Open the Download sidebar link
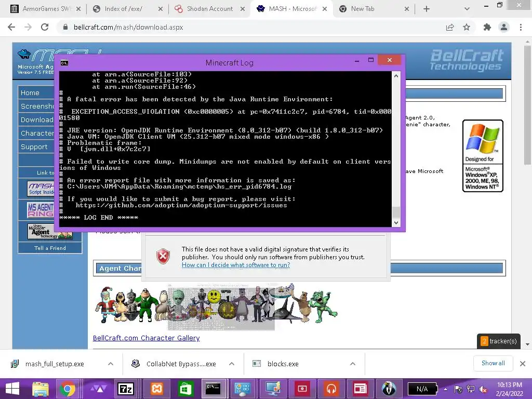Viewport: 532px width, 399px height. pyautogui.click(x=37, y=120)
